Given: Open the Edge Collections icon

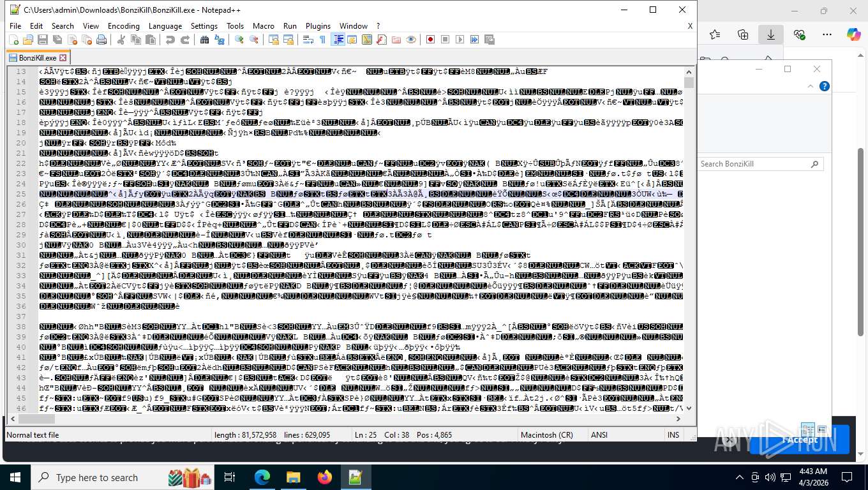Looking at the screenshot, I should click(743, 34).
